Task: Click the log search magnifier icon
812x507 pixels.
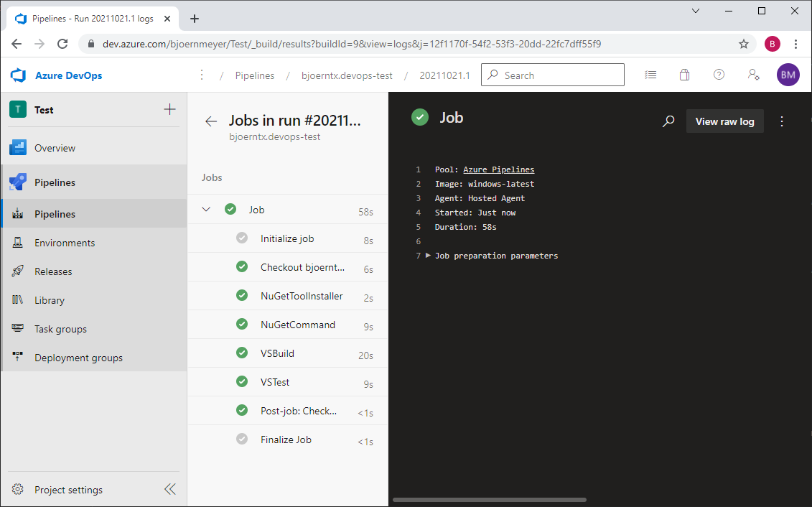Action: [668, 121]
